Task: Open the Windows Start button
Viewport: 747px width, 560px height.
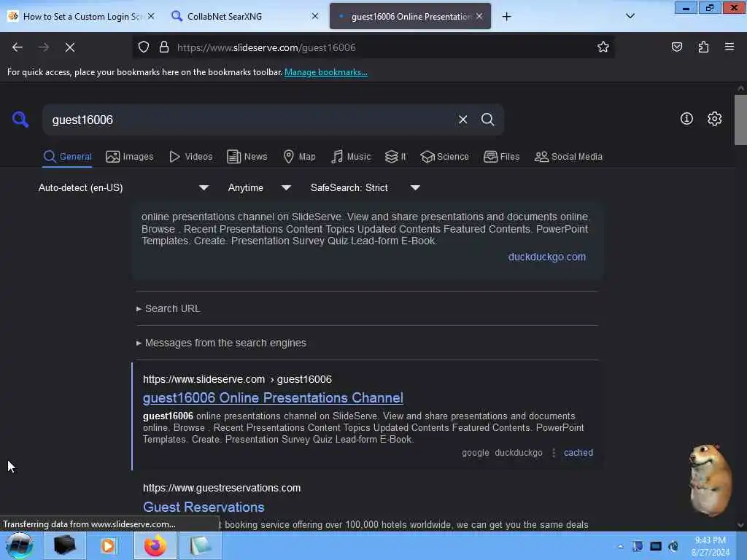Action: (x=20, y=545)
